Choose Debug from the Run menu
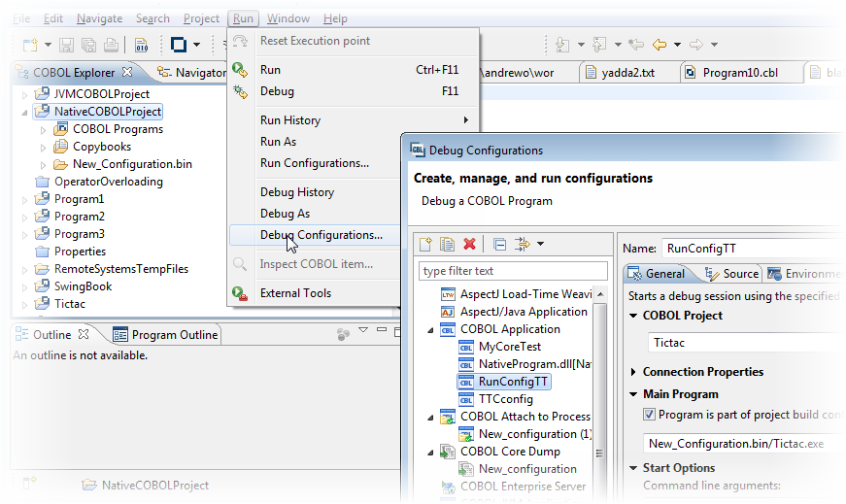Screen dimensions: 846x504 [x=354, y=91]
